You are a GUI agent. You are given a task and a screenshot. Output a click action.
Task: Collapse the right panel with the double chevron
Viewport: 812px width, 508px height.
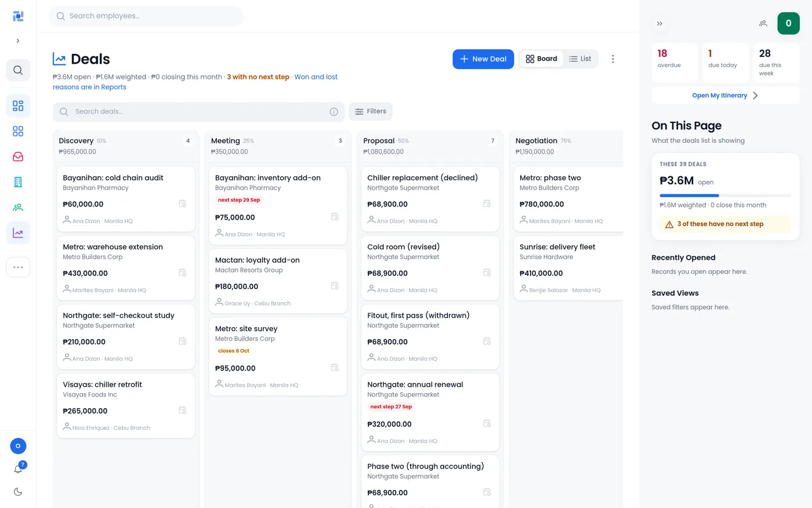[x=659, y=24]
